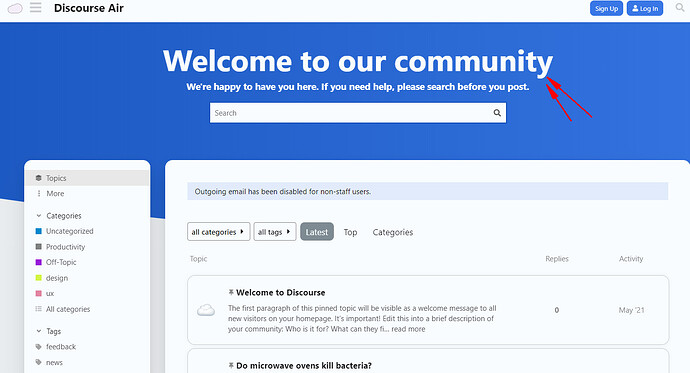Click the news tag icon
Image resolution: width=690 pixels, height=373 pixels.
39,362
